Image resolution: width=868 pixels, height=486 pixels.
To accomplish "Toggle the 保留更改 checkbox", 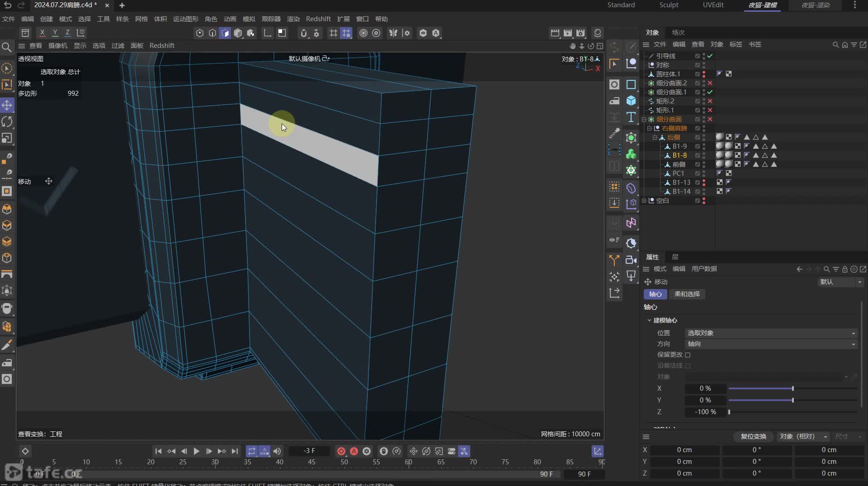I will (688, 355).
